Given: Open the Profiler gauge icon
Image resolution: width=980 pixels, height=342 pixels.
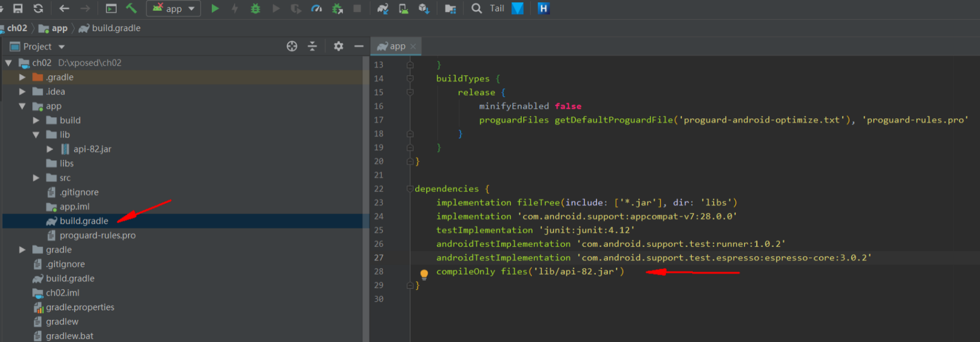Looking at the screenshot, I should 317,8.
